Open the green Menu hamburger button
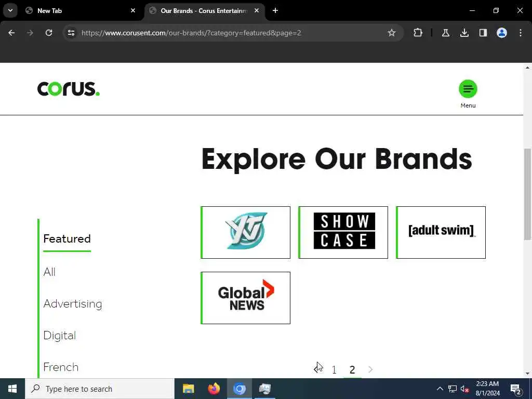The height and width of the screenshot is (399, 532). point(468,89)
